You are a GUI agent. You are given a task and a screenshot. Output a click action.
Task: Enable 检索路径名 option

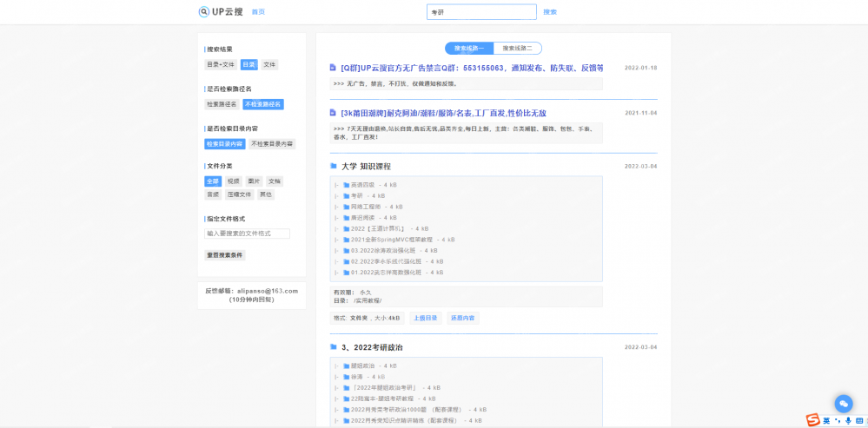click(x=222, y=104)
